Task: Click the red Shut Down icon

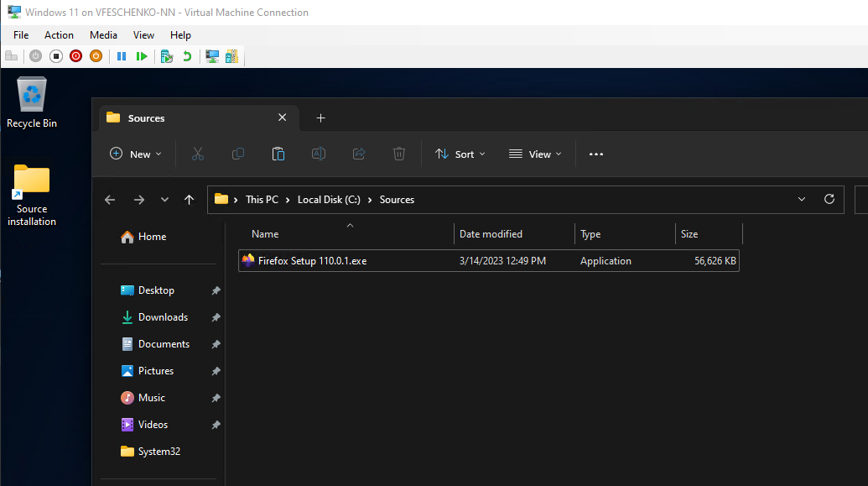Action: tap(75, 56)
